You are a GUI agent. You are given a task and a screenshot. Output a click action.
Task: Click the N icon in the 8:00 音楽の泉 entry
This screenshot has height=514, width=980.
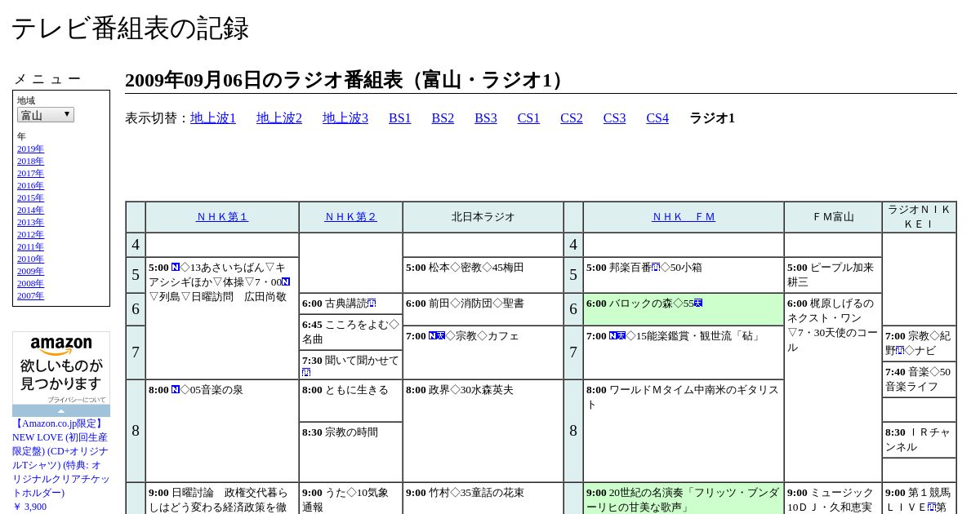coord(176,390)
